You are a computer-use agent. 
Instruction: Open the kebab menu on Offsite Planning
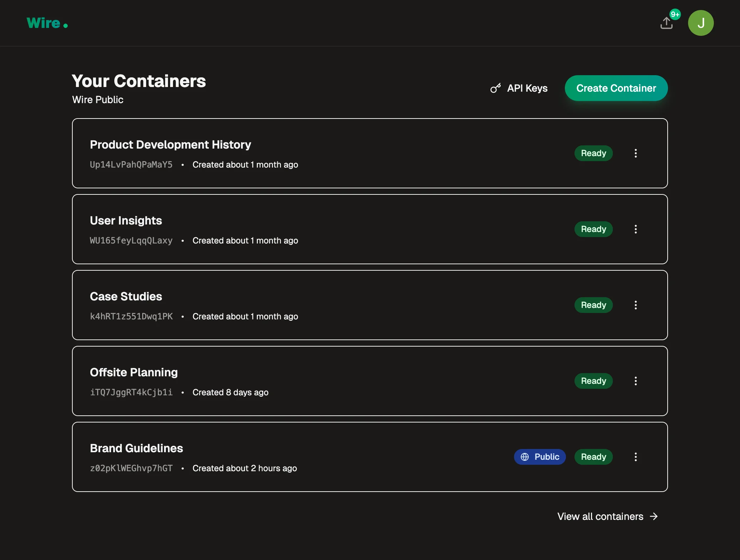click(x=636, y=381)
